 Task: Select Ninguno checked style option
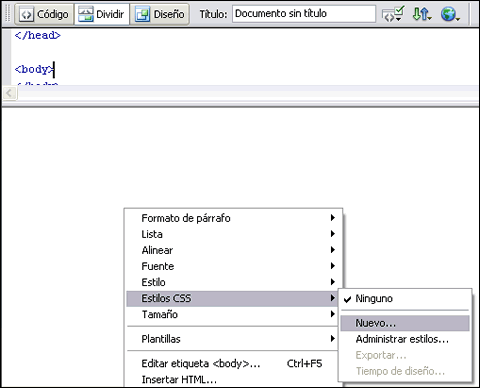pos(405,298)
